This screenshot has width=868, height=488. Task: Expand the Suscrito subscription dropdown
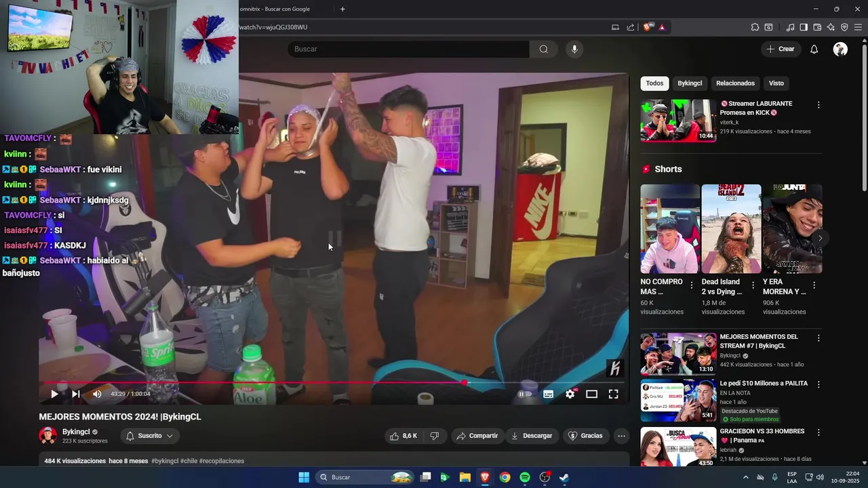(x=150, y=436)
